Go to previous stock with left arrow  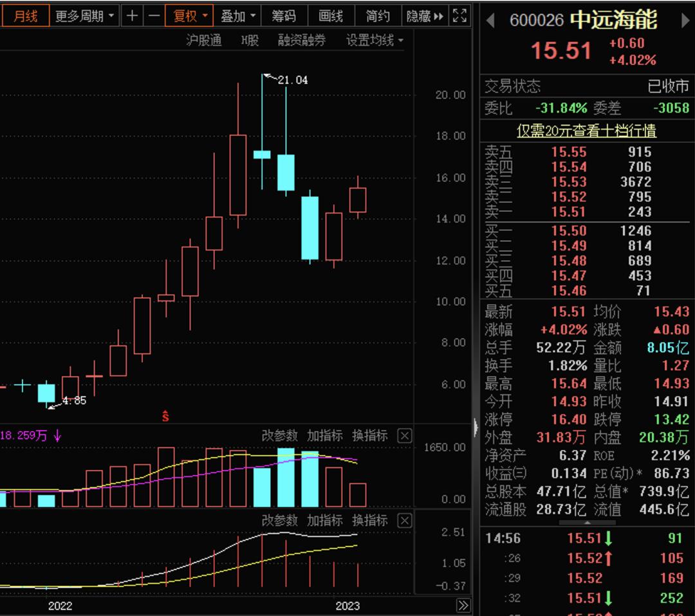[492, 21]
